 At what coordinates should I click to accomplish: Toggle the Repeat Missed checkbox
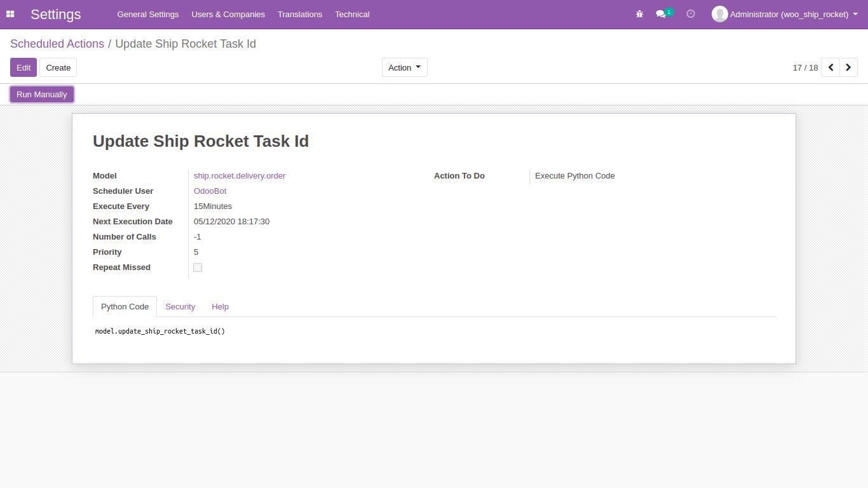198,268
